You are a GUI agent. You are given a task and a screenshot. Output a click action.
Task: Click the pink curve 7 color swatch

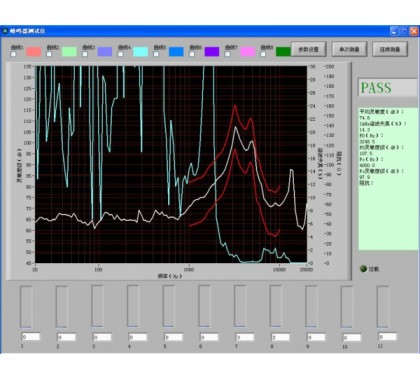[x=247, y=52]
